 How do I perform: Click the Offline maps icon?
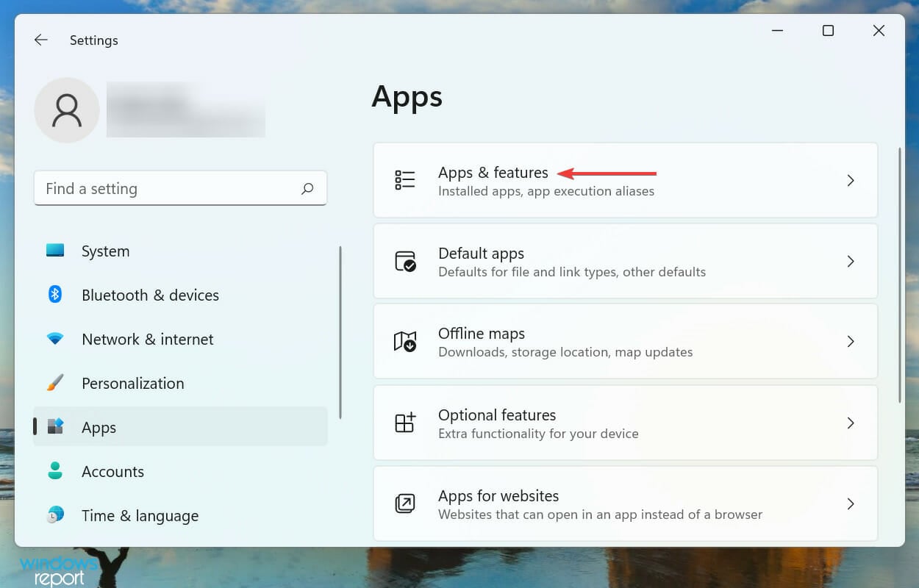pyautogui.click(x=404, y=341)
